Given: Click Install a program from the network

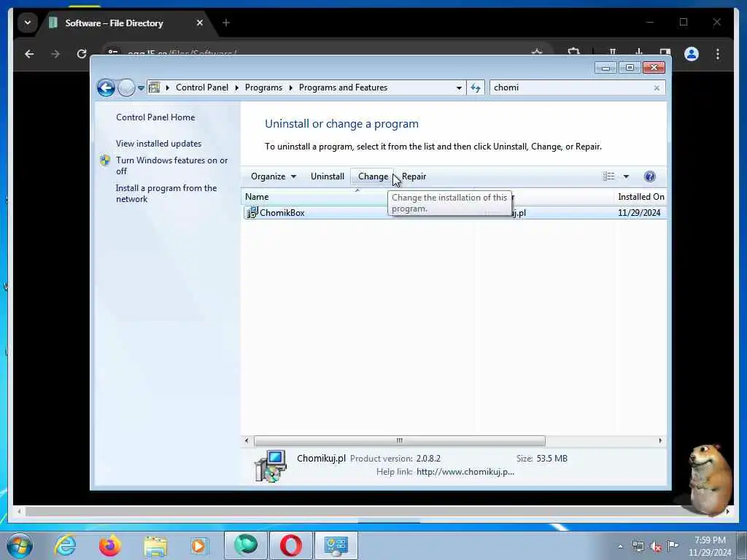Looking at the screenshot, I should (166, 194).
